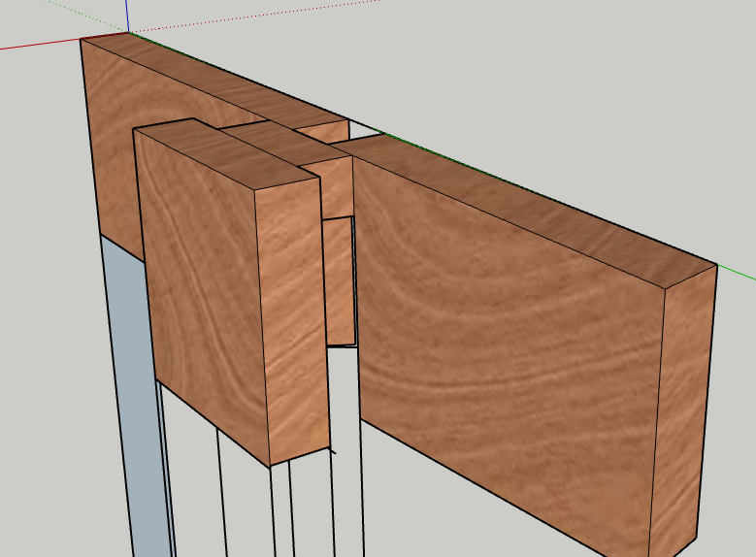
Task: Select the front face of the foreground block
Action: [x=199, y=291]
